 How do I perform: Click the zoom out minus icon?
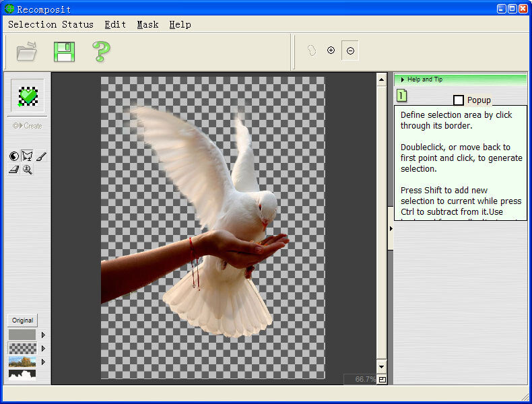pyautogui.click(x=350, y=50)
